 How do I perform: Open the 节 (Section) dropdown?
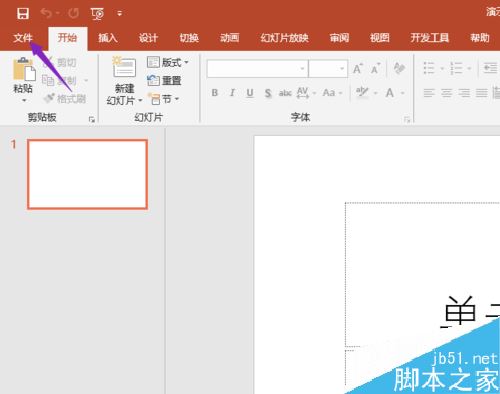[x=164, y=99]
